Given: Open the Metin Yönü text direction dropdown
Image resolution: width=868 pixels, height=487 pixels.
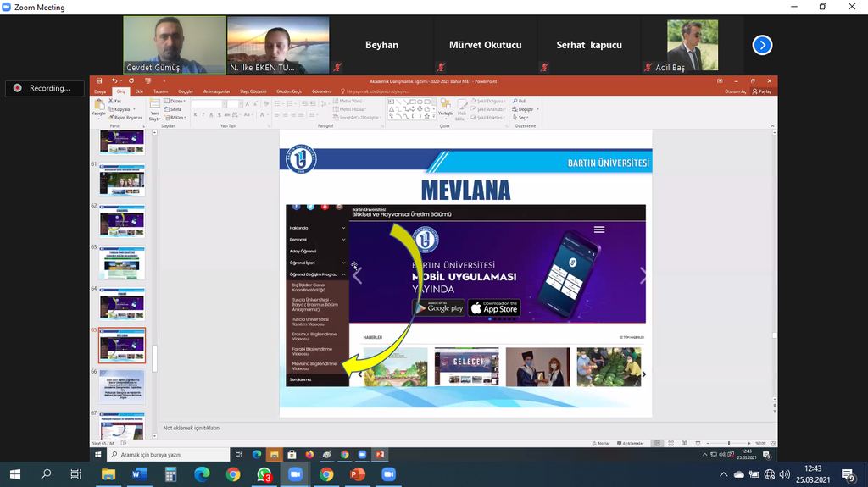Looking at the screenshot, I should [348, 102].
